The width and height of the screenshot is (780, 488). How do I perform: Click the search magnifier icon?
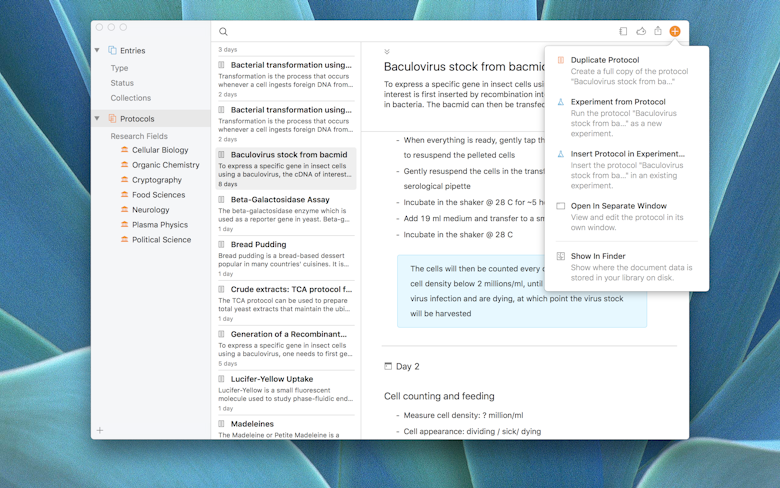coord(223,31)
